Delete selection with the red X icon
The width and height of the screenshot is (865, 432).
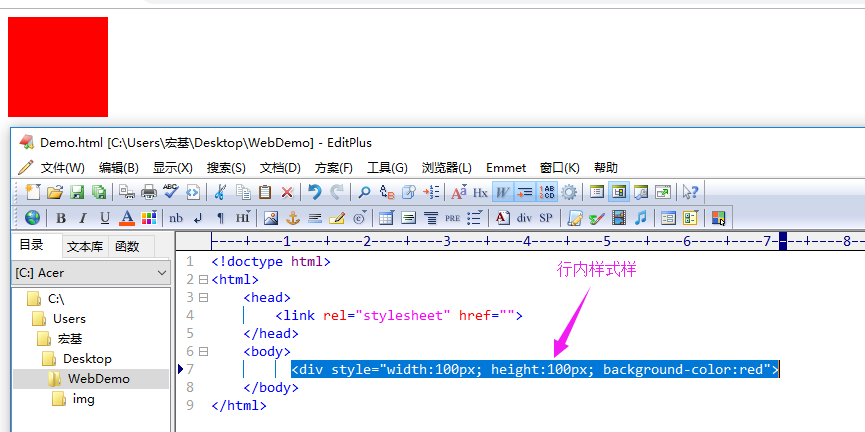click(287, 192)
